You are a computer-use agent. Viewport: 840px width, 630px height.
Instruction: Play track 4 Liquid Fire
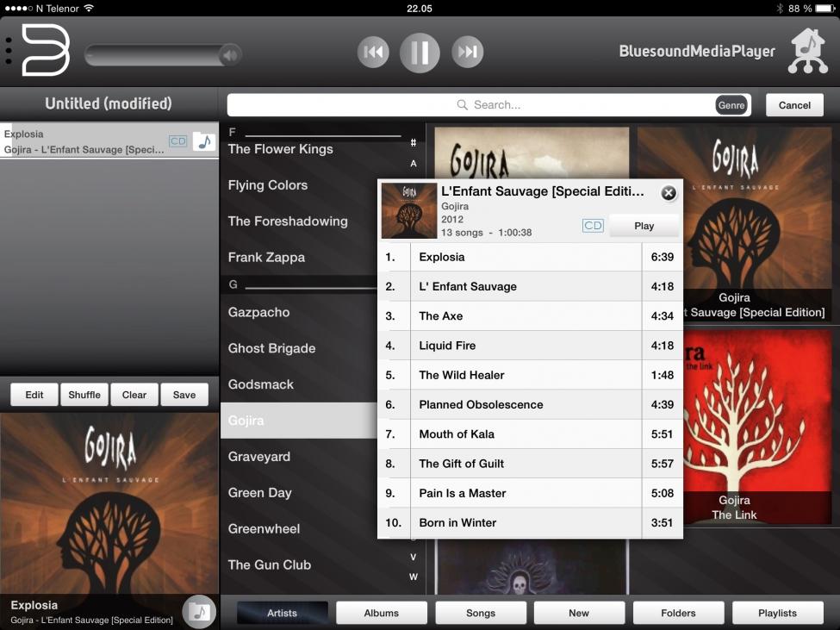tap(531, 346)
